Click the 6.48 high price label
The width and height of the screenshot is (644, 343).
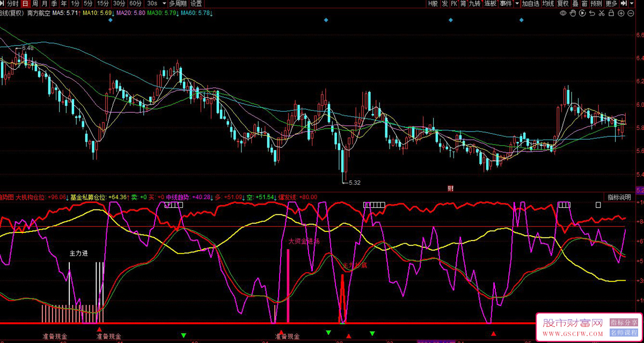[x=27, y=48]
